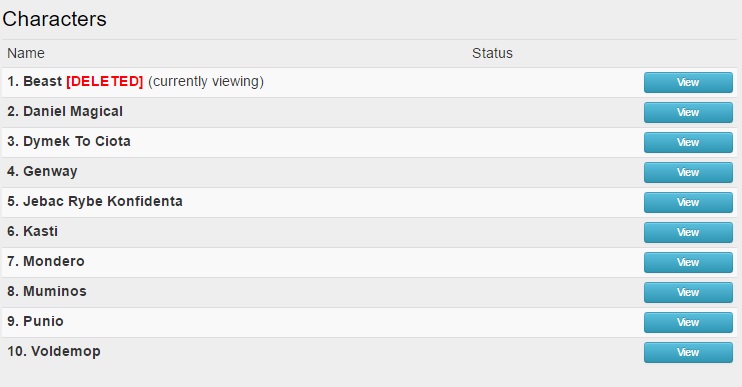The height and width of the screenshot is (387, 742).
Task: Click the Name column header
Action: click(26, 53)
